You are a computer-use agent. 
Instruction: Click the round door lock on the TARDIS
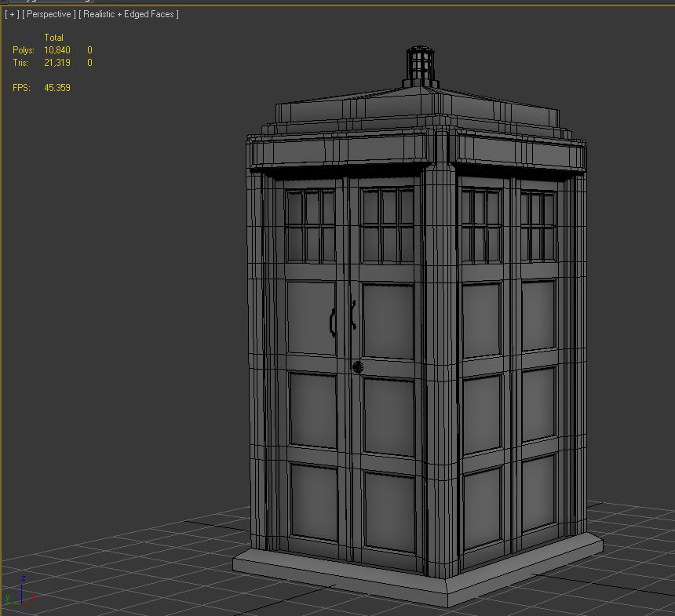(x=358, y=366)
